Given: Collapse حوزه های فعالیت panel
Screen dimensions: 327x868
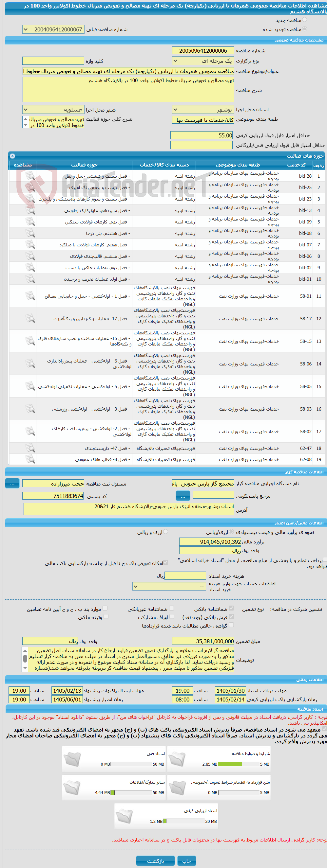Looking at the screenshot, I should tap(12, 156).
